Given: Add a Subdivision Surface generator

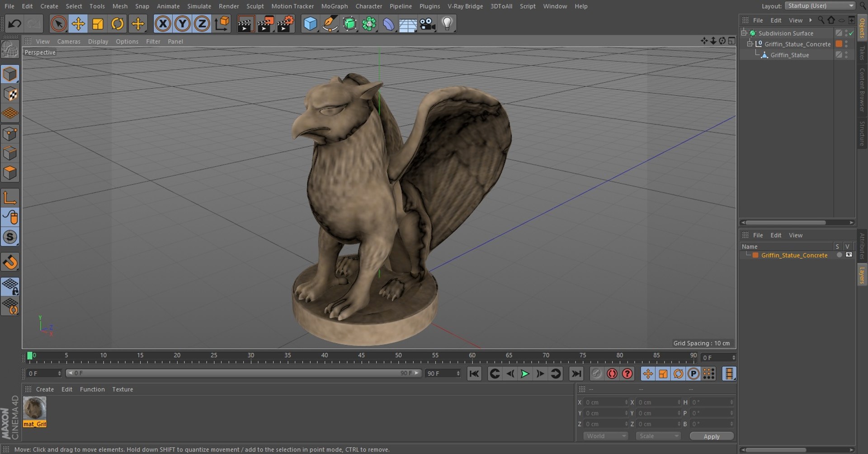Looking at the screenshot, I should [349, 24].
